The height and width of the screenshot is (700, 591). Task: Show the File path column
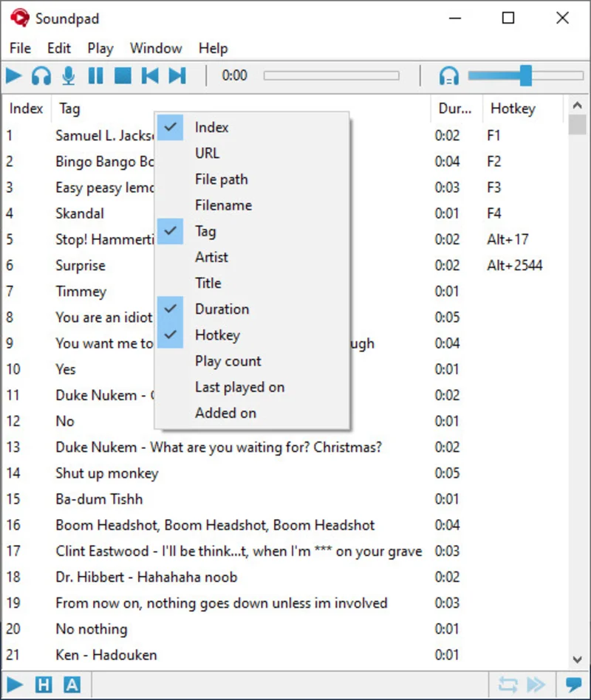(x=221, y=179)
